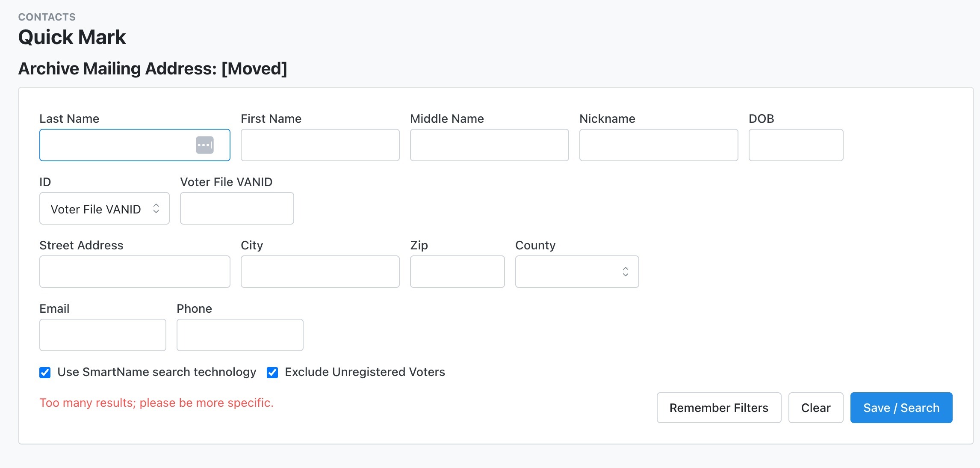Click into the Street Address field
The width and height of the screenshot is (980, 468).
(x=135, y=272)
